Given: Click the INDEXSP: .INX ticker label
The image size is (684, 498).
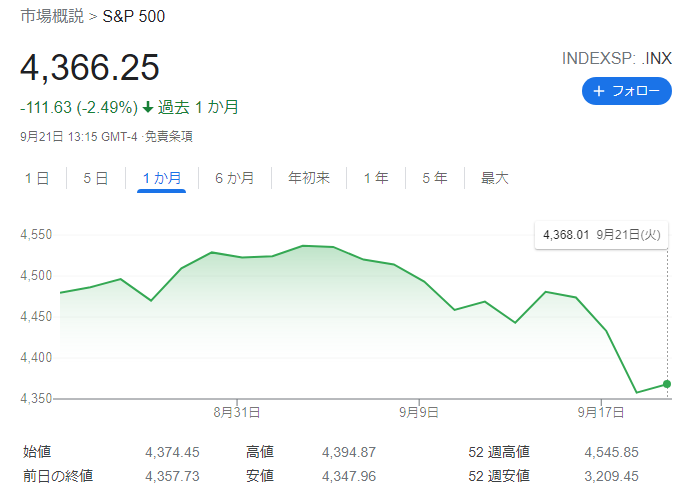Looking at the screenshot, I should click(x=616, y=59).
